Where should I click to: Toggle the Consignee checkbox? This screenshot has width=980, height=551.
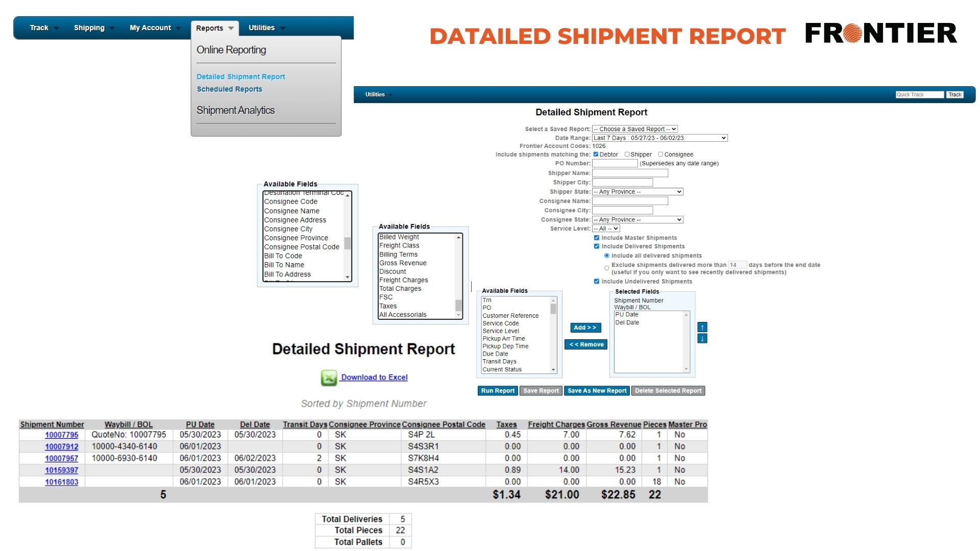(x=660, y=154)
